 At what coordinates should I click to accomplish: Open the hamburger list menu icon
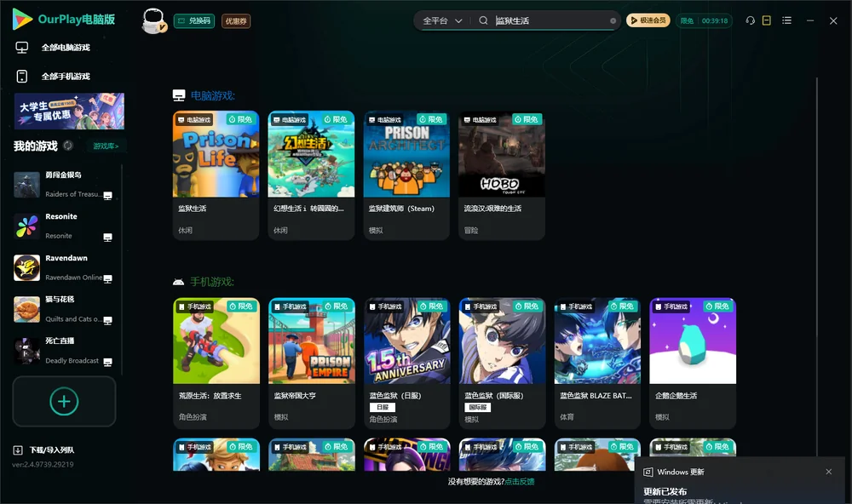786,20
